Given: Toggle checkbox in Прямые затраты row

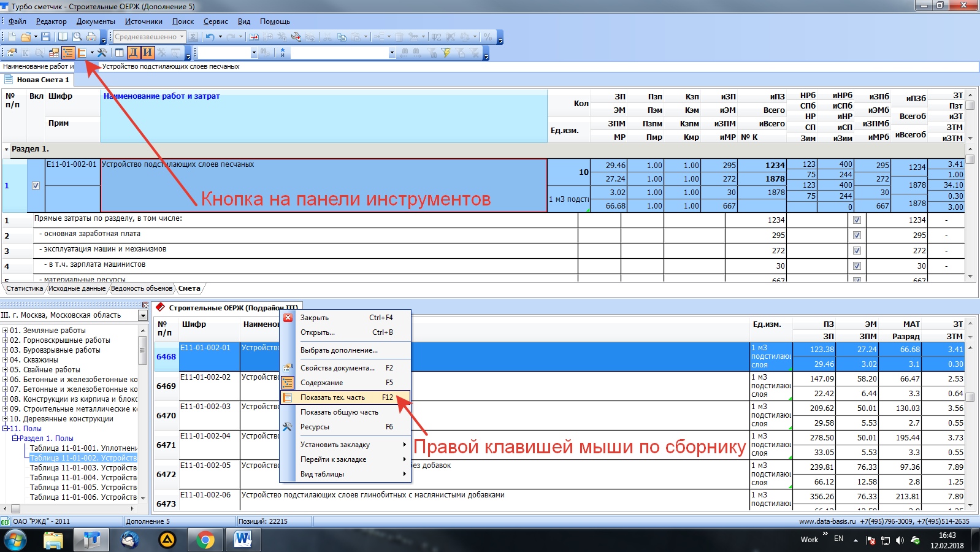Looking at the screenshot, I should coord(857,220).
